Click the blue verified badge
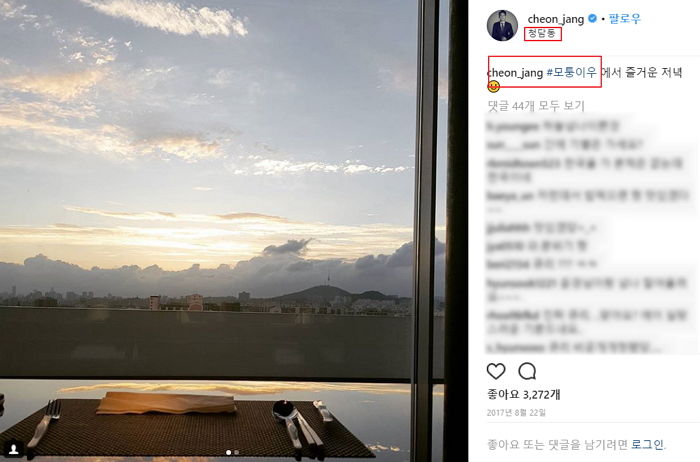 [592, 18]
